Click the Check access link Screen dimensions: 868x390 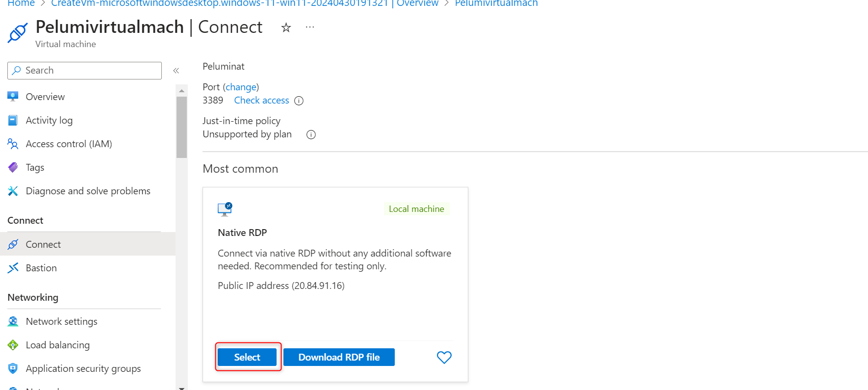[x=261, y=100]
